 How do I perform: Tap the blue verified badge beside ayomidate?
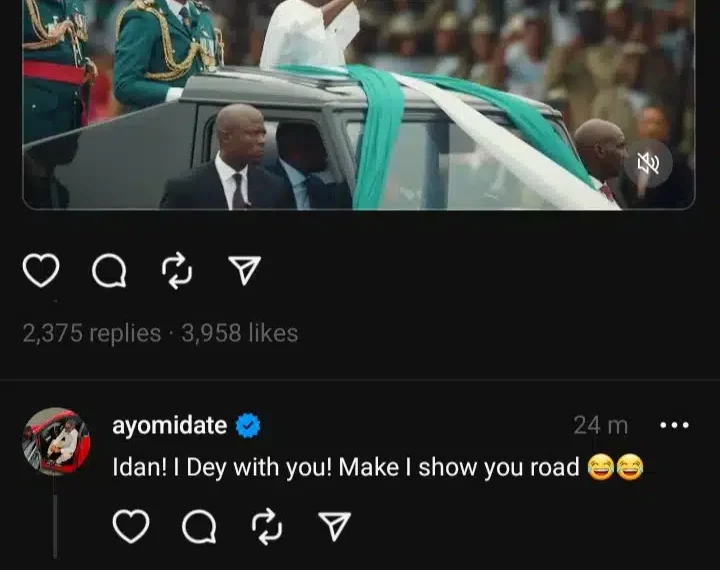248,425
